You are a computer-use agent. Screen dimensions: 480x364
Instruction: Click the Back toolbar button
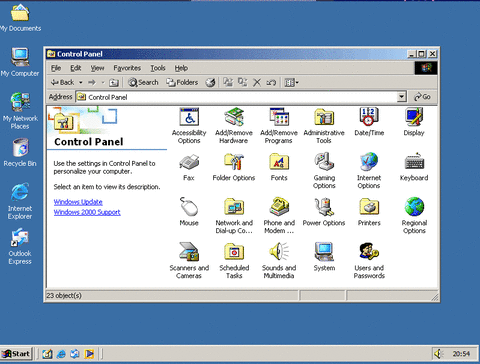pyautogui.click(x=63, y=82)
